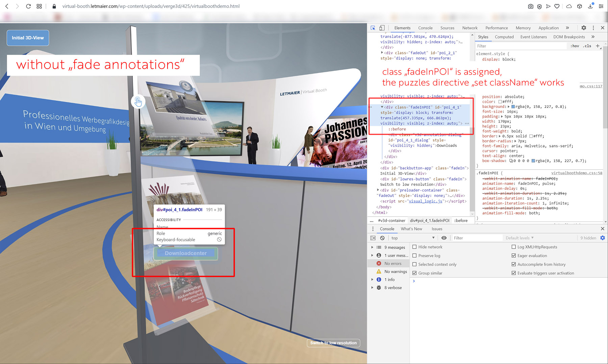
Task: Open the Computed styles tab
Action: tap(504, 37)
